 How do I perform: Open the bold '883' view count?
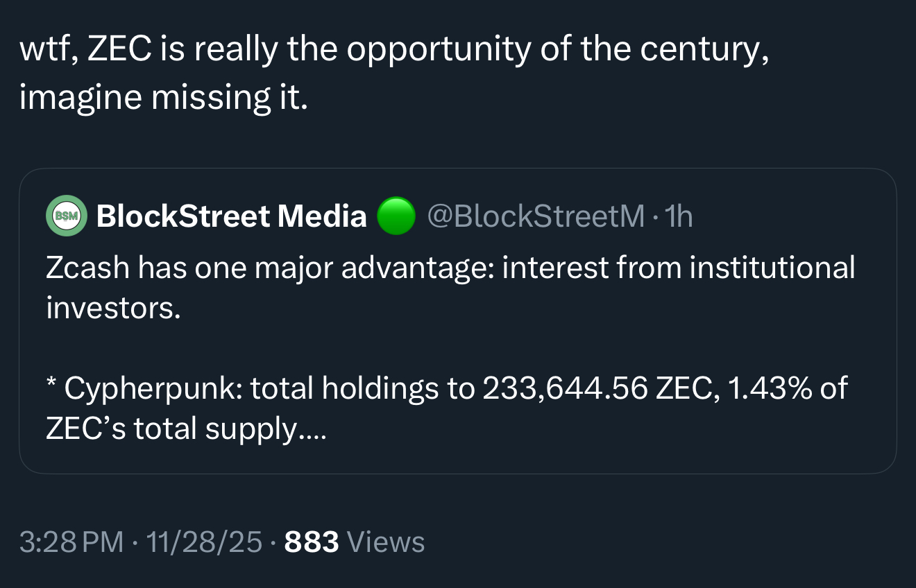[x=312, y=542]
